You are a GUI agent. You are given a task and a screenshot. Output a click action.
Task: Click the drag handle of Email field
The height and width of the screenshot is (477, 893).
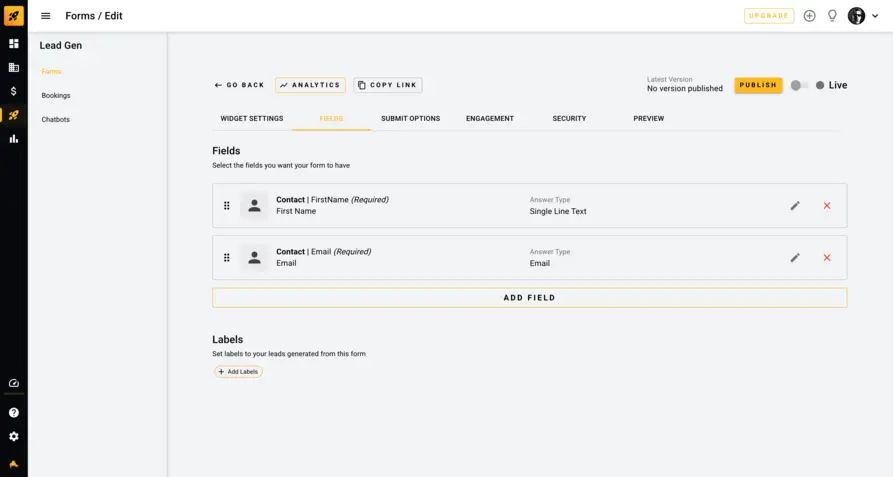227,258
